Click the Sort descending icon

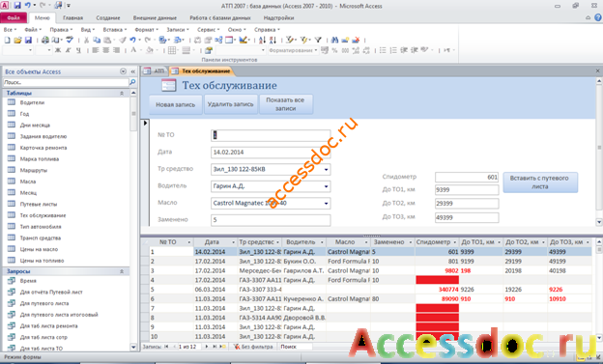273,40
